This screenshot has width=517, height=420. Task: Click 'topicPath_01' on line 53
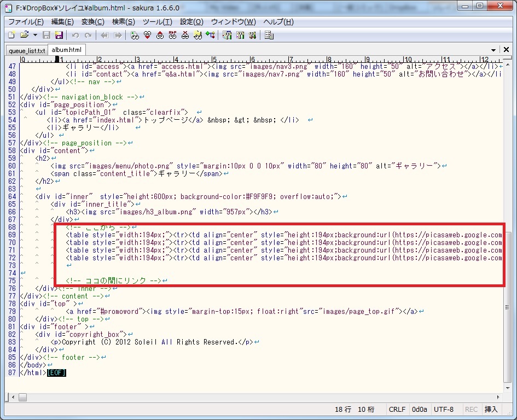89,113
